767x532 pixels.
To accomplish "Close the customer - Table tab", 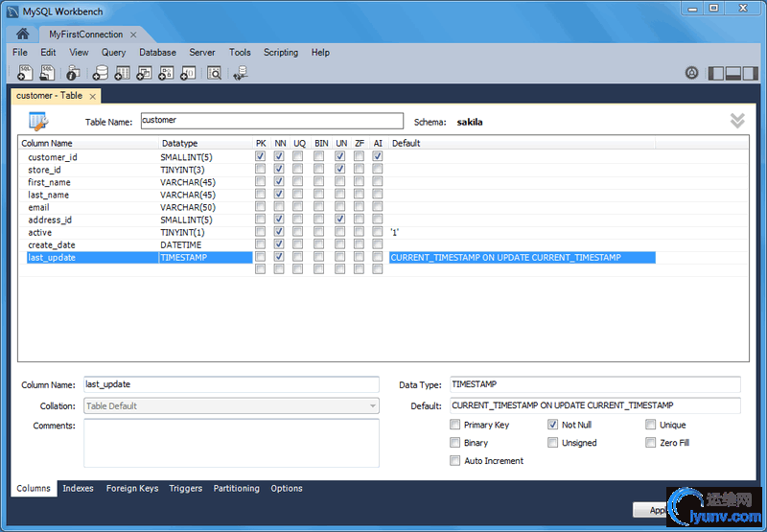I will [x=92, y=96].
